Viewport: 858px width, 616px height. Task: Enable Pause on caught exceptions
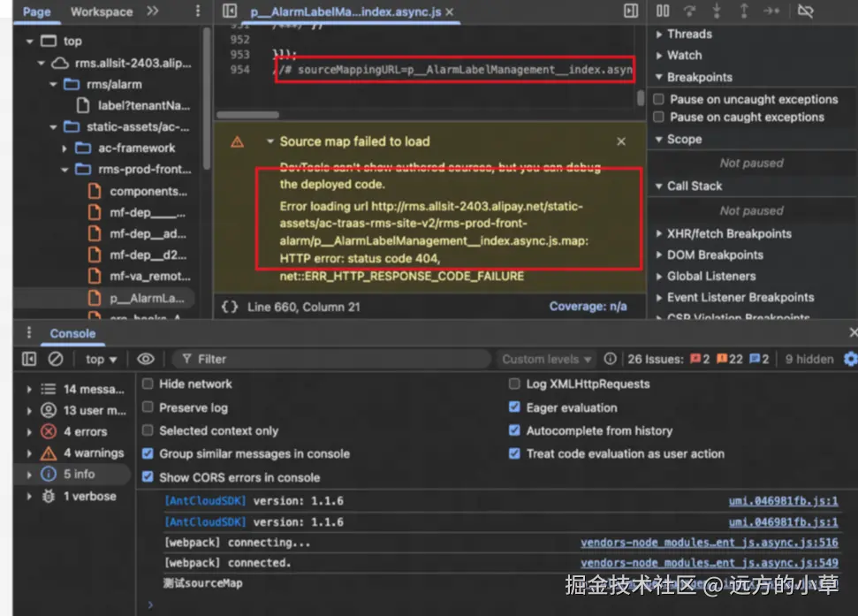point(659,117)
